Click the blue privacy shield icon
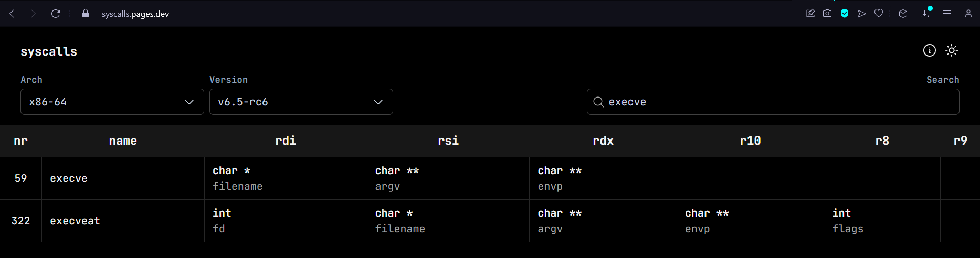The width and height of the screenshot is (980, 258). pyautogui.click(x=845, y=14)
